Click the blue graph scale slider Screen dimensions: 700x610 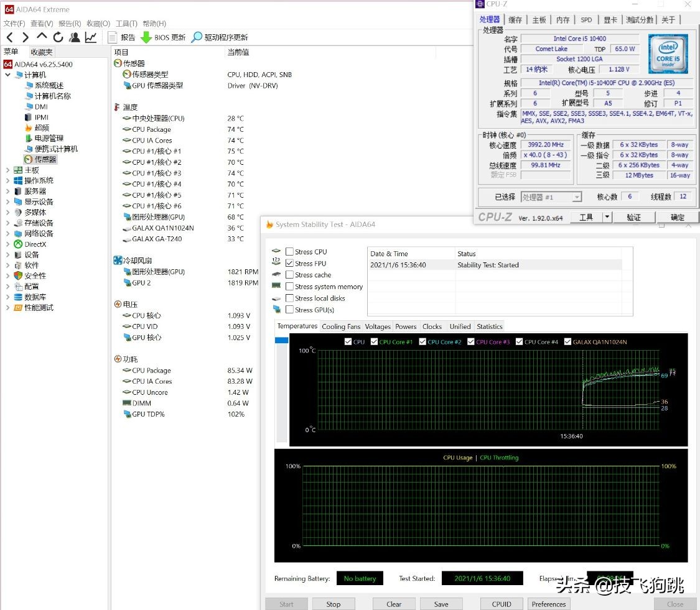click(281, 340)
